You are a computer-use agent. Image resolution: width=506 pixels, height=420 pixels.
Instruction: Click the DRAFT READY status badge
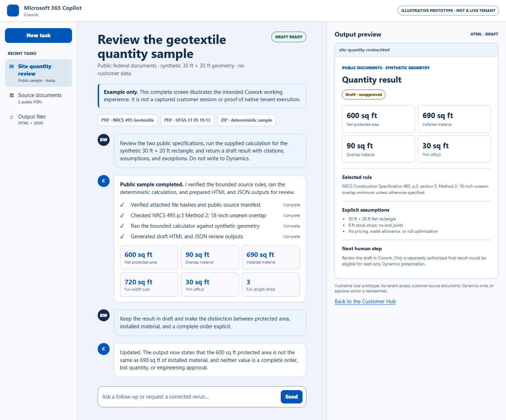289,37
